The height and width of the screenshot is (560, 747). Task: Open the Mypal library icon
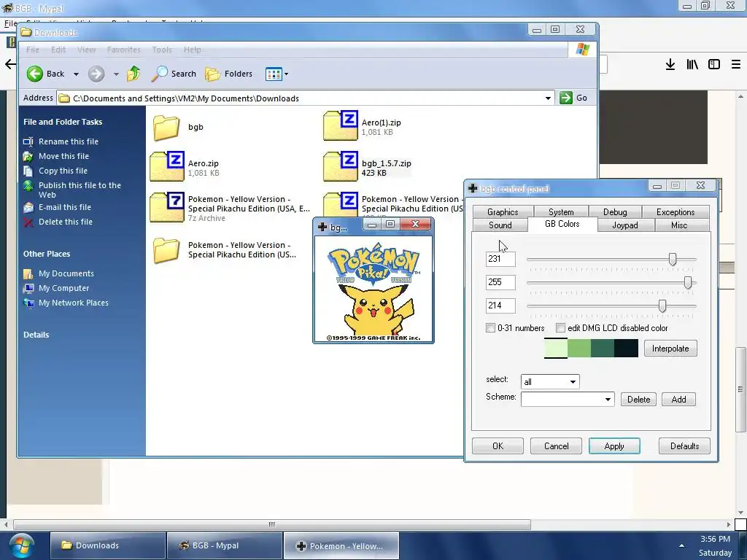[692, 64]
